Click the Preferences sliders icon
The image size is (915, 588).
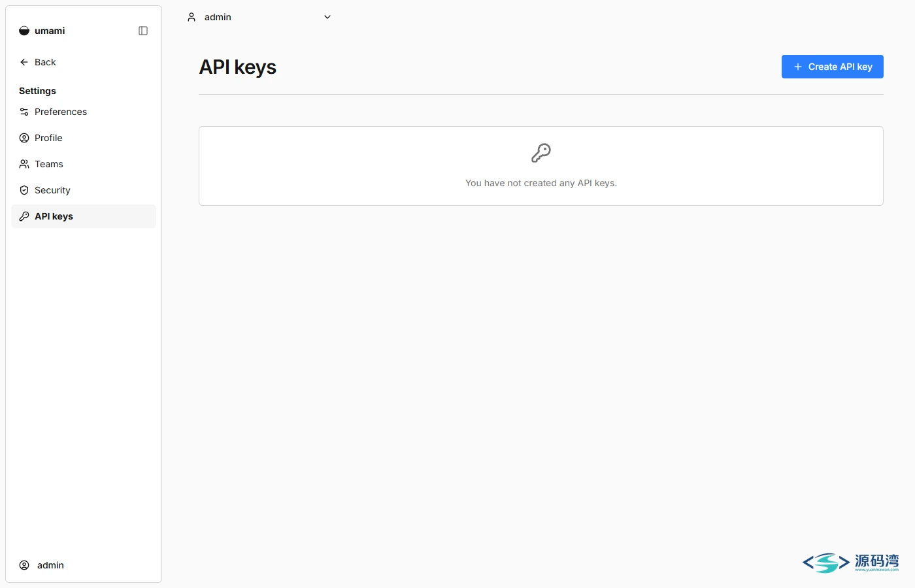(x=24, y=112)
